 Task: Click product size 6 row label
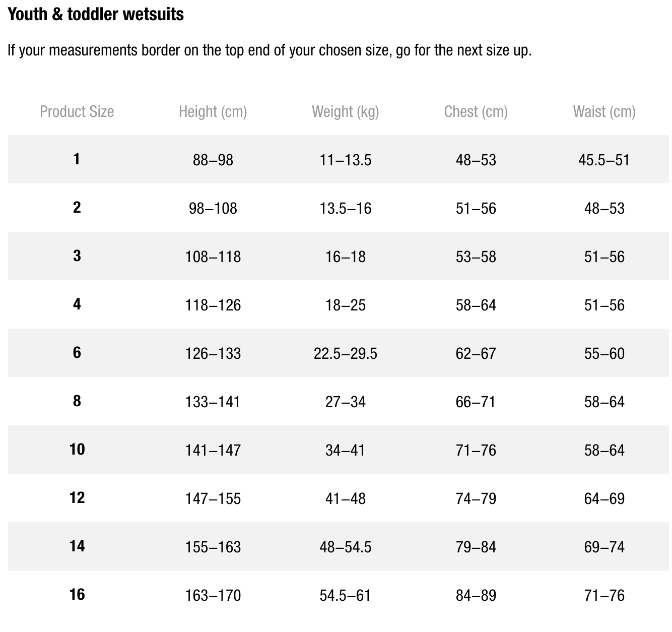77,352
